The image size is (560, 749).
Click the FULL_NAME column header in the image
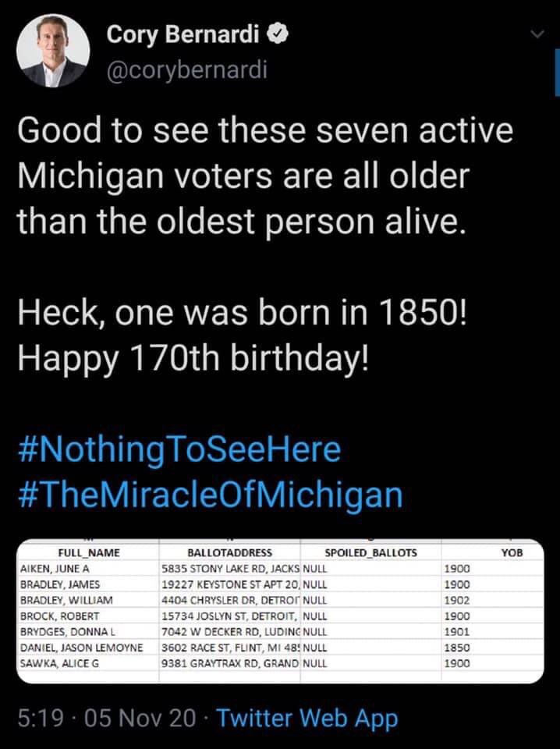(x=88, y=553)
